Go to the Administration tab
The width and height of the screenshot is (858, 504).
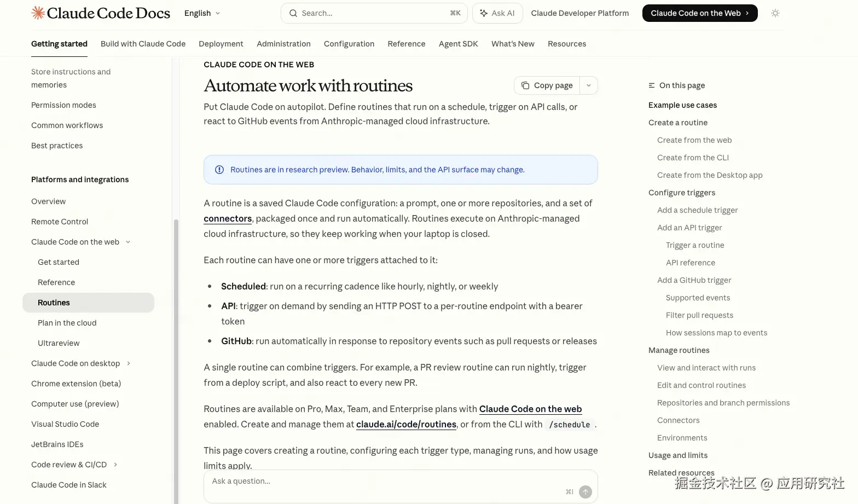tap(283, 44)
